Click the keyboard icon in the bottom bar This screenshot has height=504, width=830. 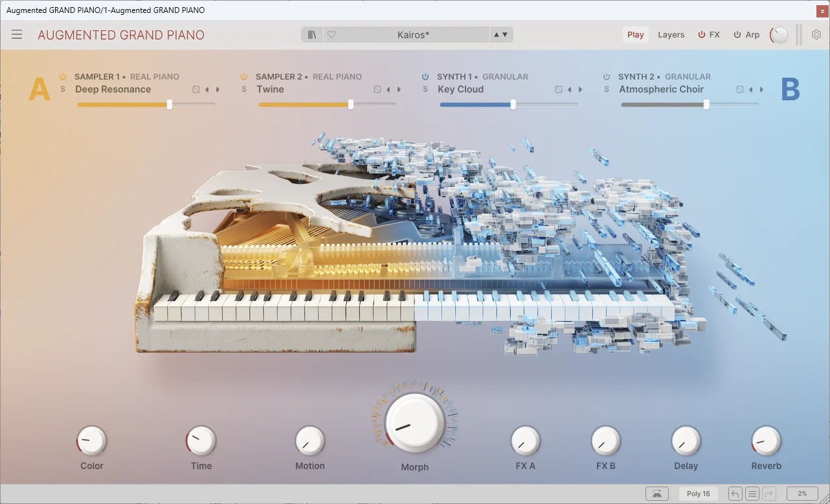657,494
